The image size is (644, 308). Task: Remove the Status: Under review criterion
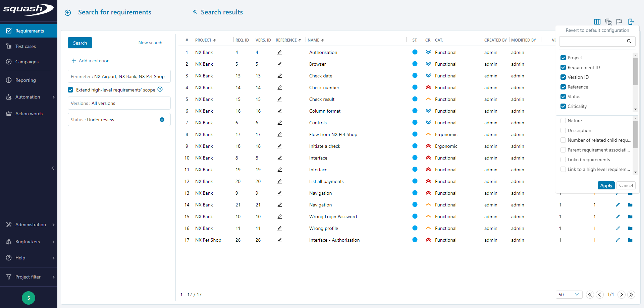point(162,119)
